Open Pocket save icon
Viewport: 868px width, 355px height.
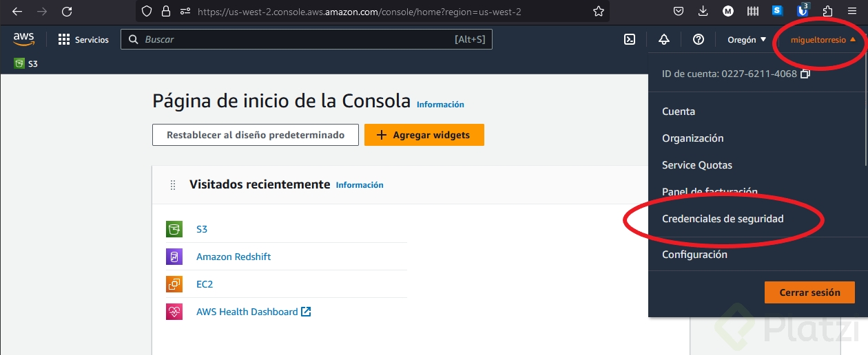[x=679, y=11]
